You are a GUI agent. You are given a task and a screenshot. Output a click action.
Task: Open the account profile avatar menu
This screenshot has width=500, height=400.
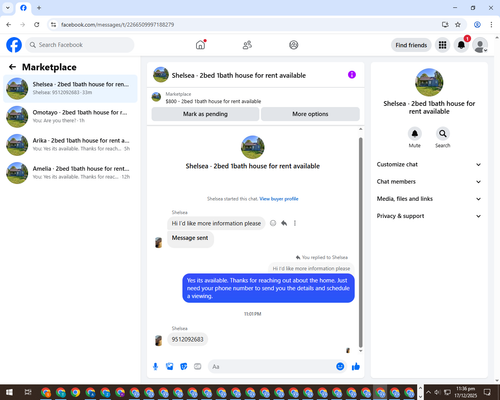point(480,45)
